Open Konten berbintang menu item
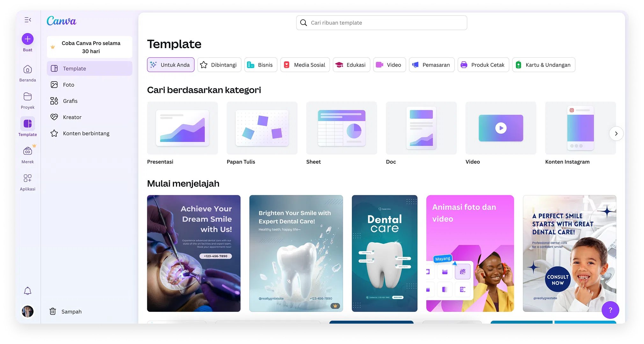 [86, 133]
